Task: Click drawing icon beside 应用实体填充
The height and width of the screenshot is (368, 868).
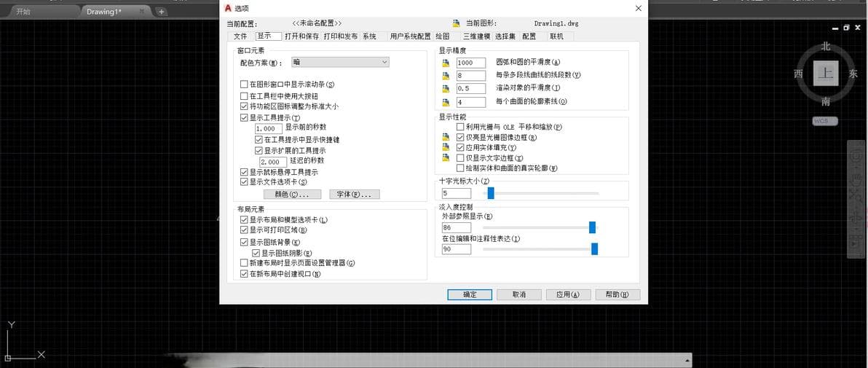Action: pyautogui.click(x=446, y=148)
